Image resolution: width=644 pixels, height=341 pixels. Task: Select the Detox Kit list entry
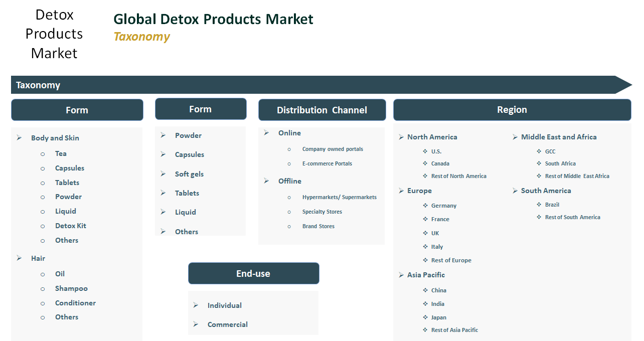[70, 226]
